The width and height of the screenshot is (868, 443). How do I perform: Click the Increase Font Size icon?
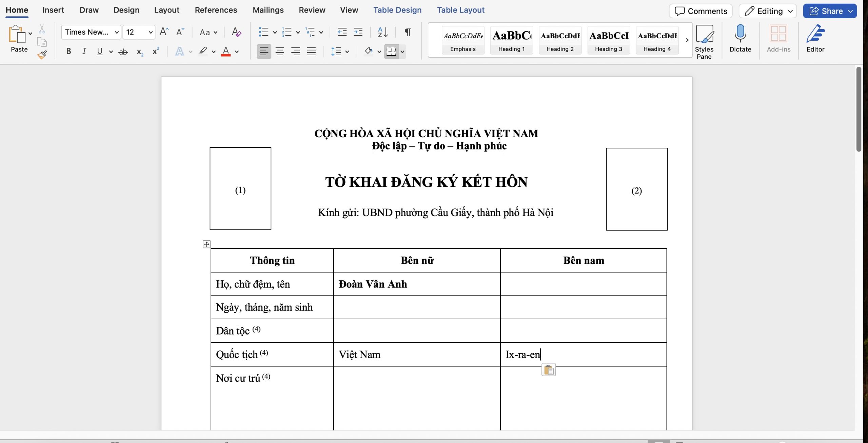(x=164, y=32)
